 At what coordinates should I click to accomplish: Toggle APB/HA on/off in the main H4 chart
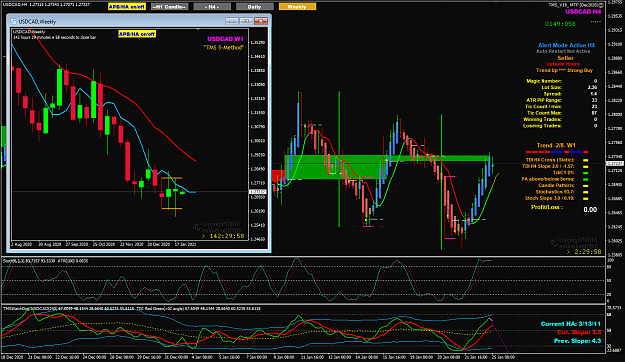coord(127,7)
